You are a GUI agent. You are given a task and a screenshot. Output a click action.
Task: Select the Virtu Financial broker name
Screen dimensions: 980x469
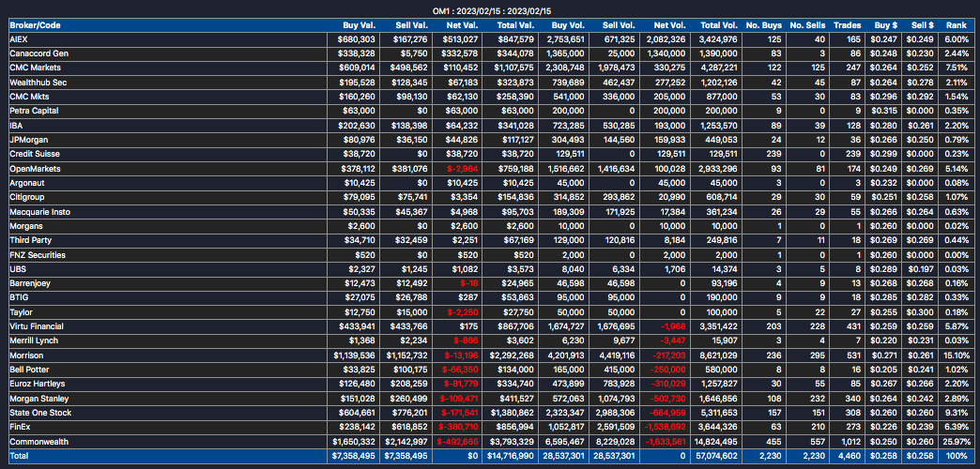click(x=37, y=326)
